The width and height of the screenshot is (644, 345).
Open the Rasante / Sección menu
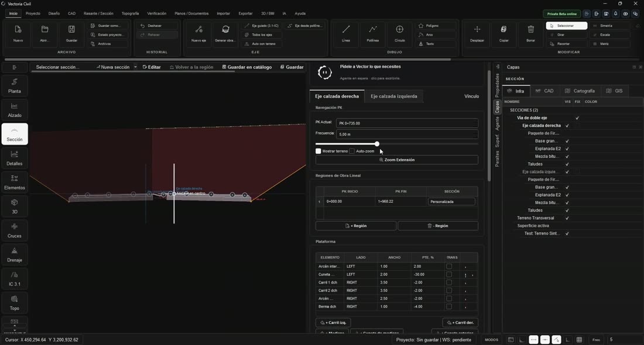tap(98, 13)
